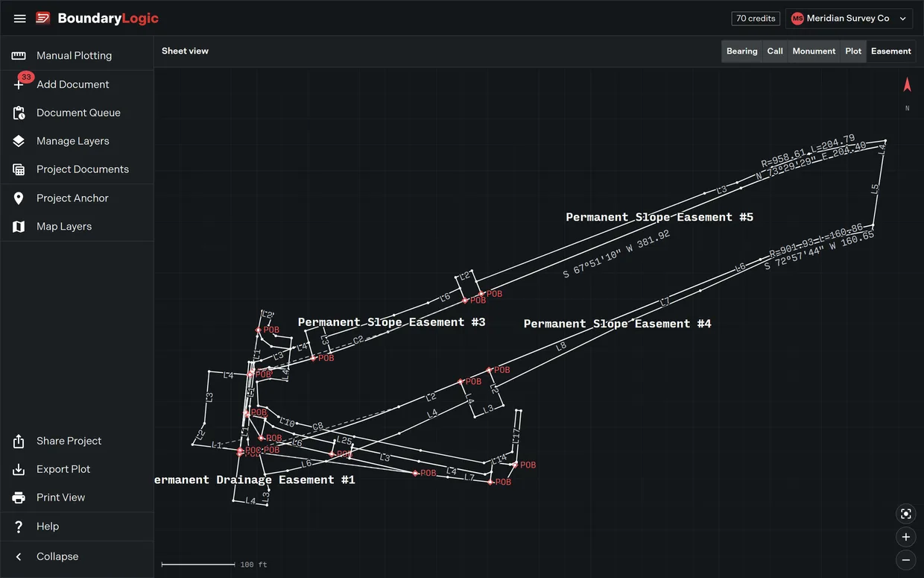Click the MS account avatar
This screenshot has width=924, height=578.
[x=797, y=19]
